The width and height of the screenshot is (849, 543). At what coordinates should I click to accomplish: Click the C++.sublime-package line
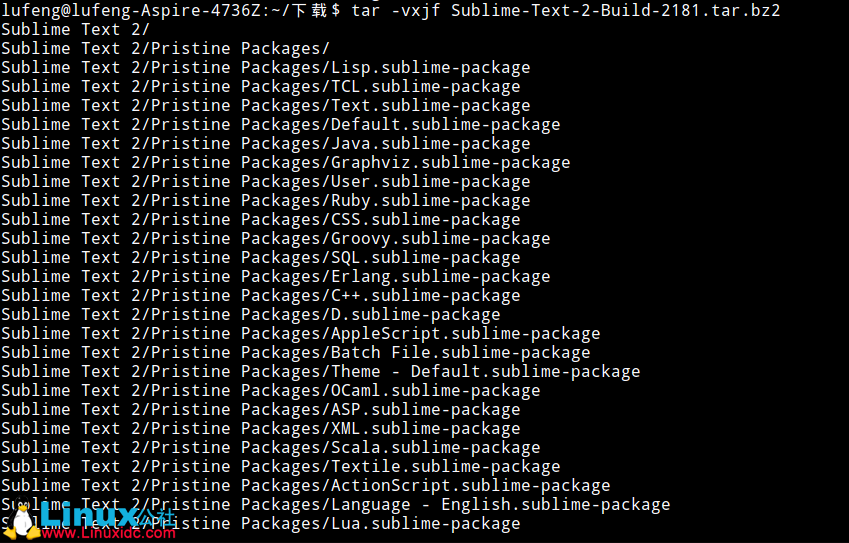coord(425,295)
